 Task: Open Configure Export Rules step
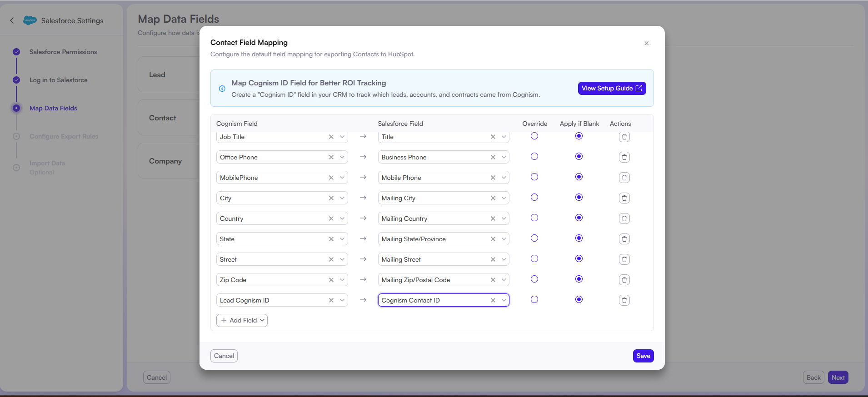[x=64, y=136]
